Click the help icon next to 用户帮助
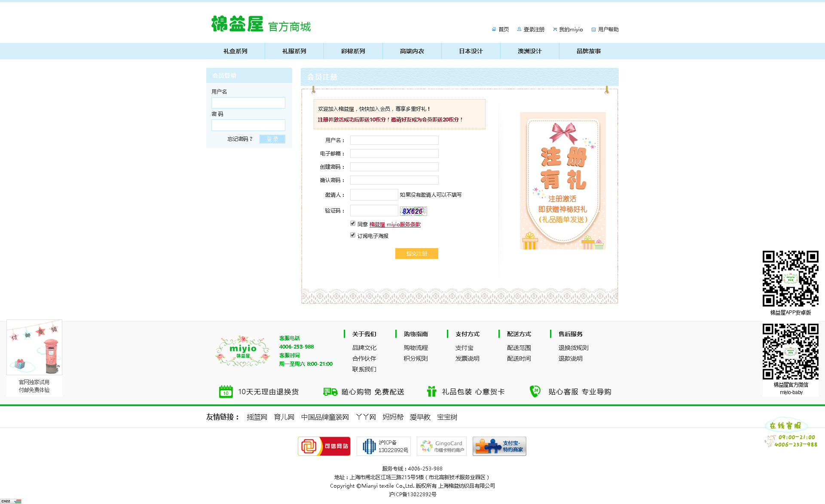The width and height of the screenshot is (825, 504). pyautogui.click(x=593, y=29)
